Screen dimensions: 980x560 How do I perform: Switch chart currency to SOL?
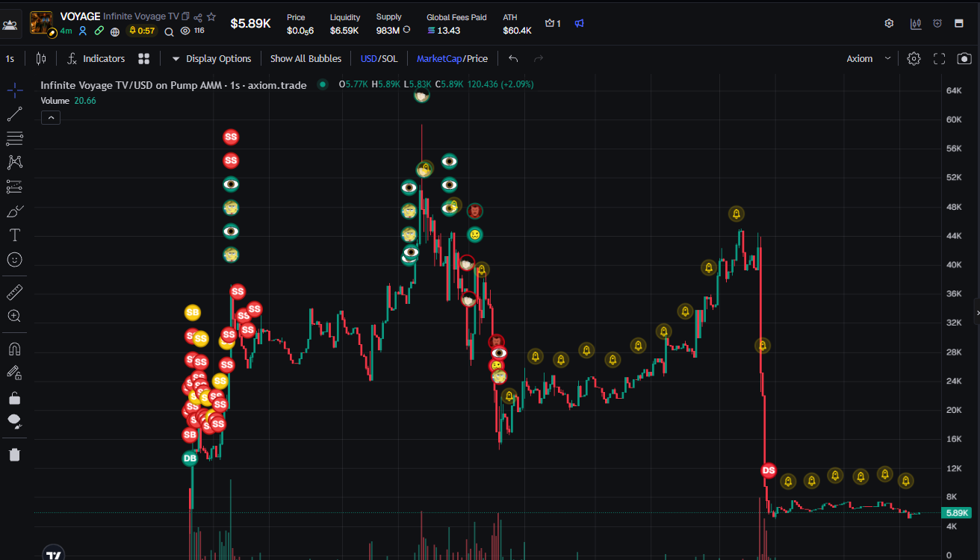[x=390, y=58]
